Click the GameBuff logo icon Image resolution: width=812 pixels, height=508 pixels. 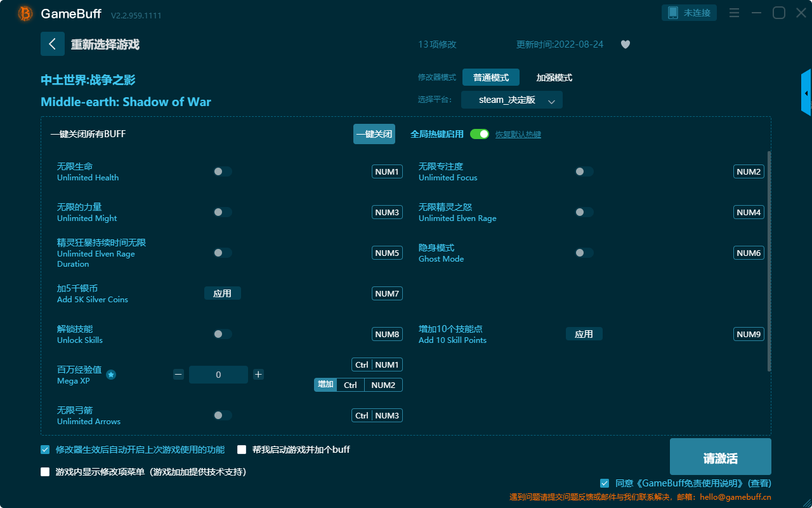25,13
